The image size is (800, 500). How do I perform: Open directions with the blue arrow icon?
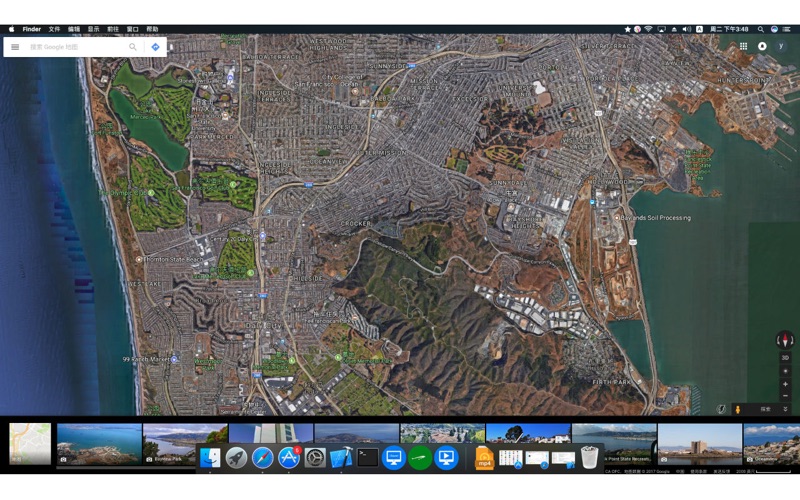(x=156, y=47)
